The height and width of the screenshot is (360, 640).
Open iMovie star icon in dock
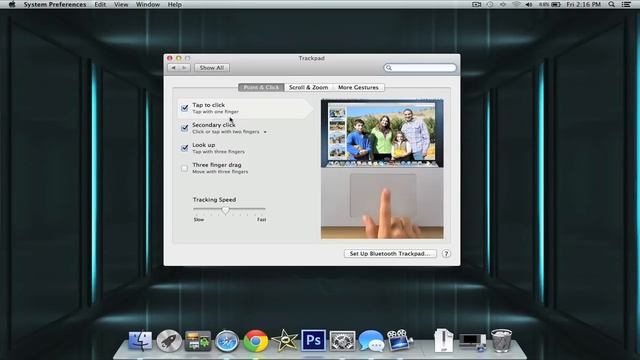[284, 340]
